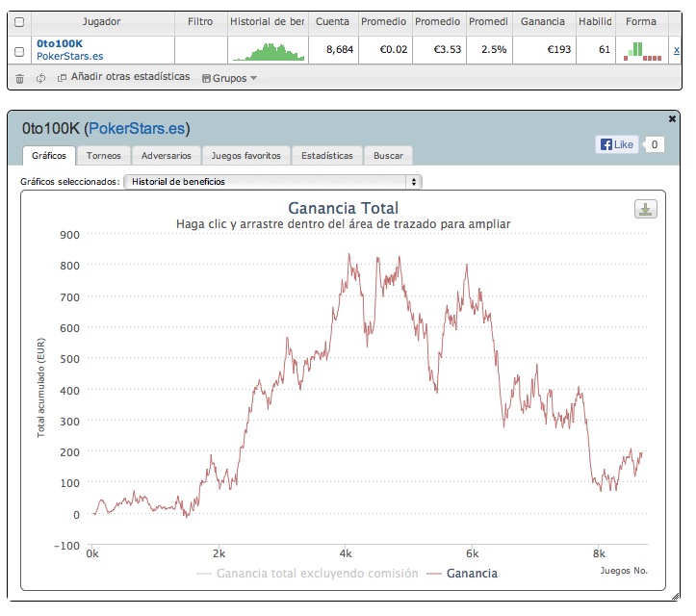Sort by the Historial de ben column header
The height and width of the screenshot is (616, 696).
pyautogui.click(x=268, y=22)
